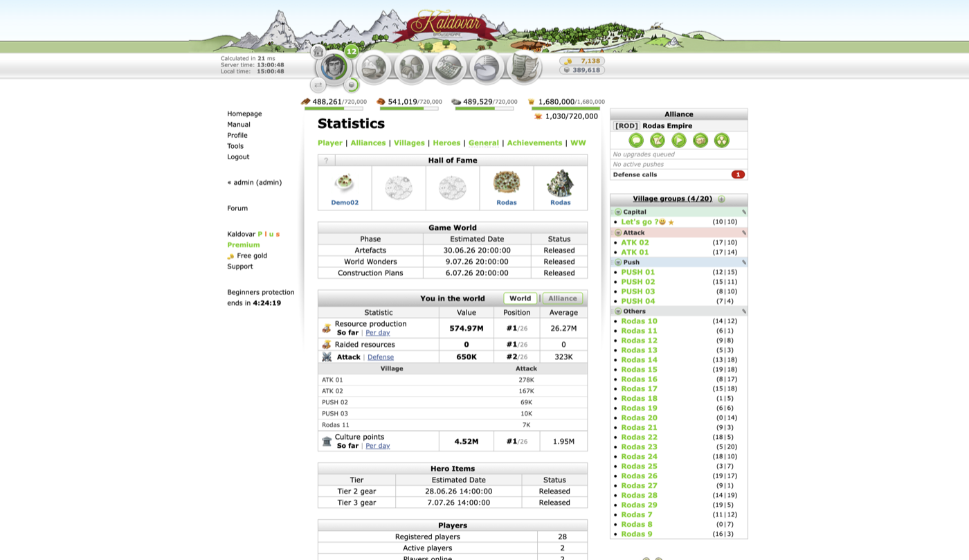Select village Rodas 17
This screenshot has height=560, width=969.
pyautogui.click(x=639, y=389)
